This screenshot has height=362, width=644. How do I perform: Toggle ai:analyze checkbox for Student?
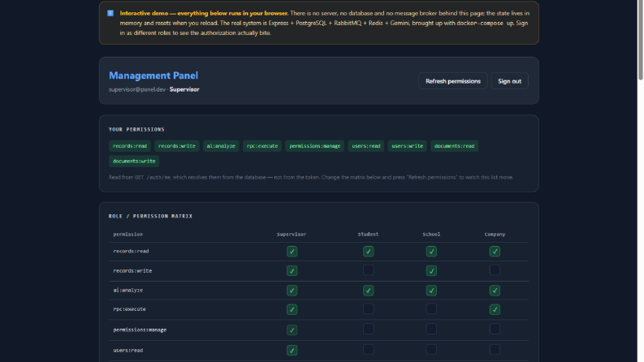368,291
